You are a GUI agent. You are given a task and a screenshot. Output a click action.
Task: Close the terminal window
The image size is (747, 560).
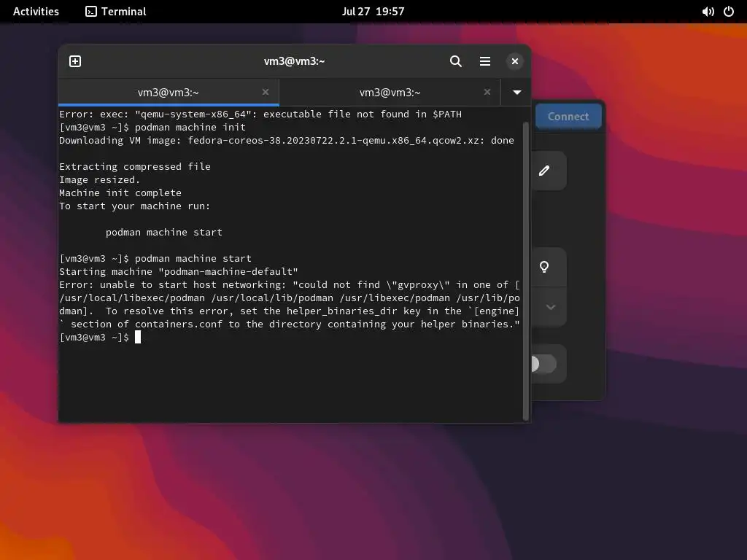(x=514, y=61)
